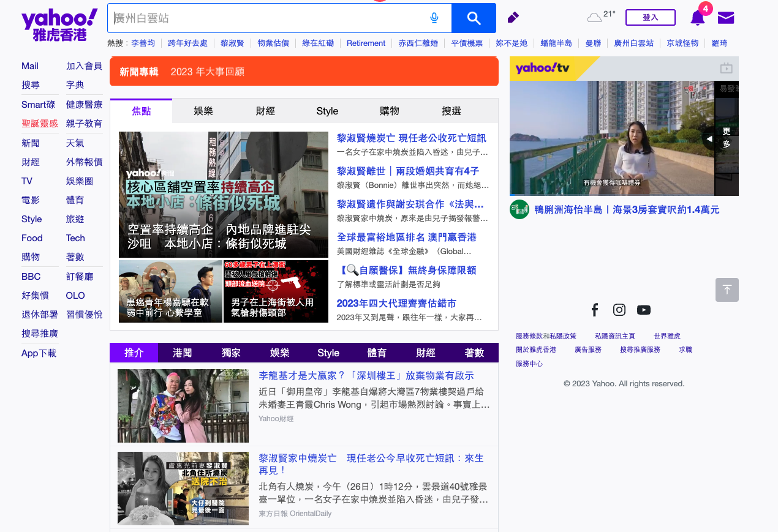Click the scroll-to-top arrow button

pyautogui.click(x=727, y=290)
